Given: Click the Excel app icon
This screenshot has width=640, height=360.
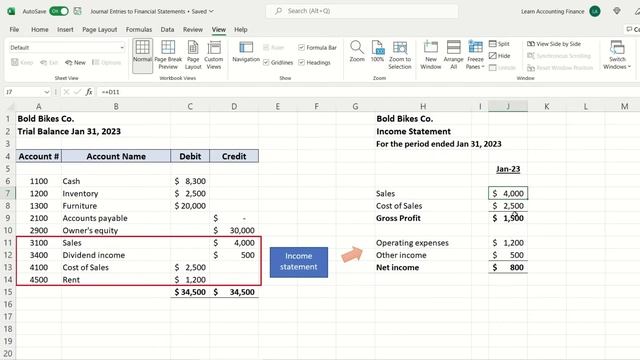Looking at the screenshot, I should (x=11, y=11).
